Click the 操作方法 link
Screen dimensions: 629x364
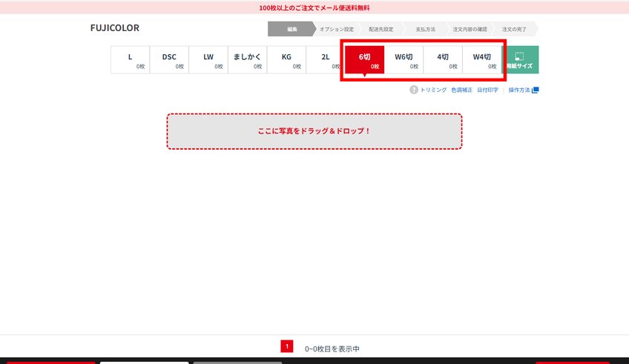click(519, 90)
